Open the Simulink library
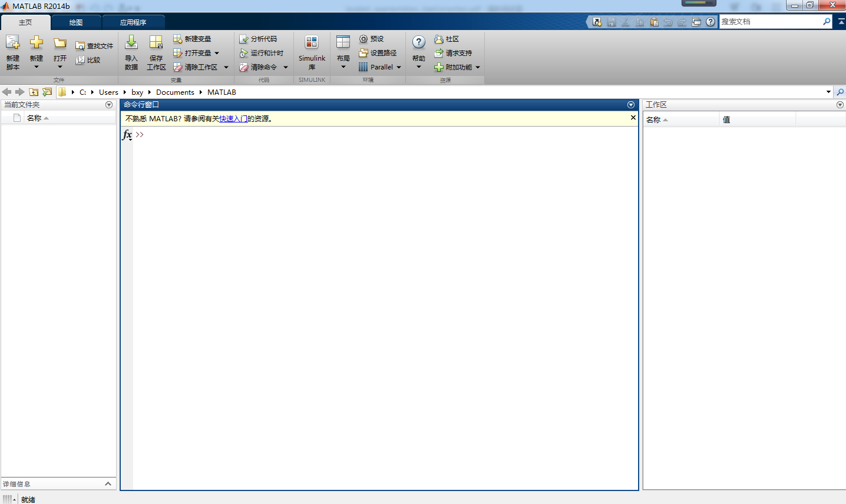This screenshot has width=846, height=504. 312,52
